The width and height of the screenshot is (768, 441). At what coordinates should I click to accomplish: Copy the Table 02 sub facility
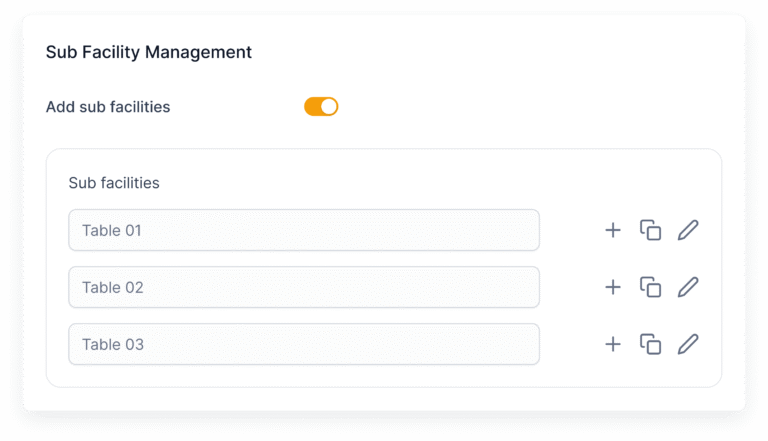pyautogui.click(x=651, y=288)
